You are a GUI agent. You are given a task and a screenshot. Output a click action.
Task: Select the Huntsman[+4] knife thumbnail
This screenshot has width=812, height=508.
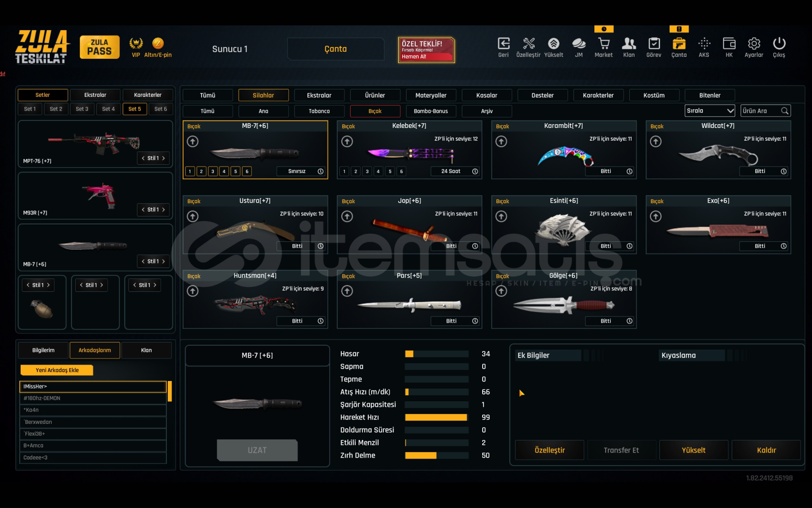coord(256,304)
